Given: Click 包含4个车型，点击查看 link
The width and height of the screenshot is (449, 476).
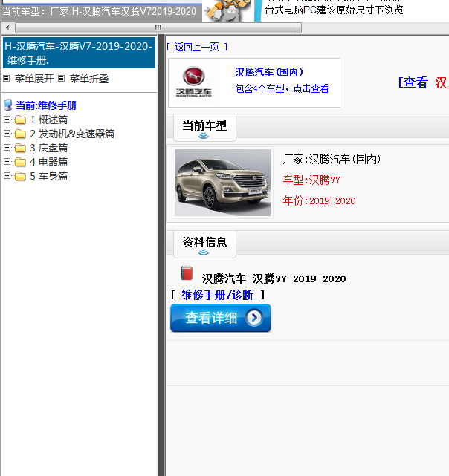Looking at the screenshot, I should [282, 88].
